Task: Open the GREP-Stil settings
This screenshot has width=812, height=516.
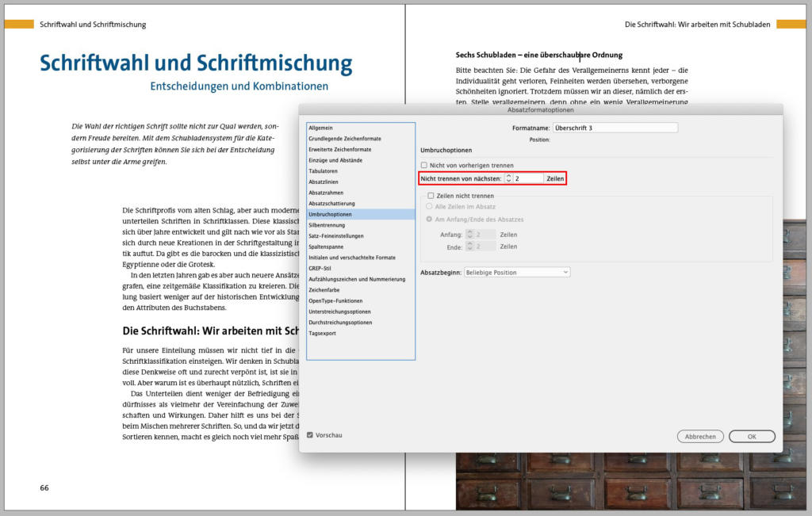Action: [x=322, y=268]
